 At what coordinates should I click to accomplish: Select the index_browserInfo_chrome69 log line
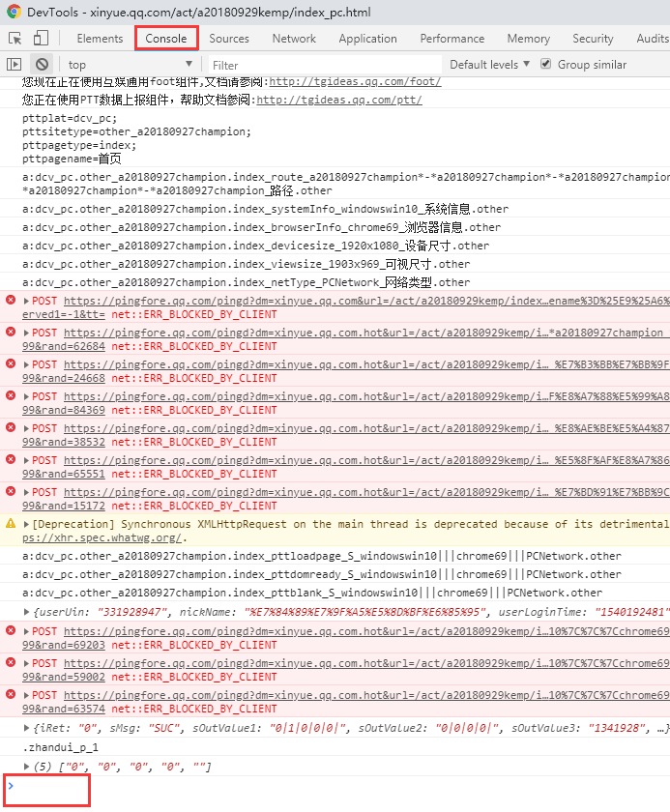[x=261, y=227]
